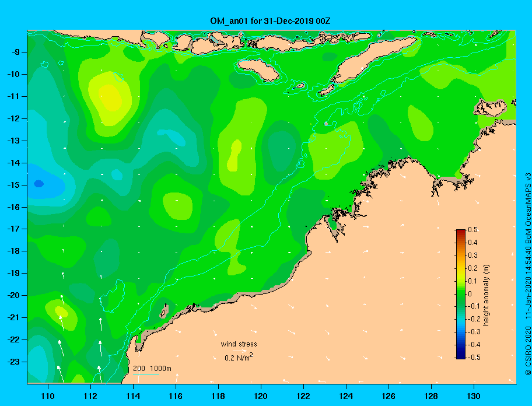Click latitude label -13 on the y-axis
The image size is (532, 406).
(13, 141)
